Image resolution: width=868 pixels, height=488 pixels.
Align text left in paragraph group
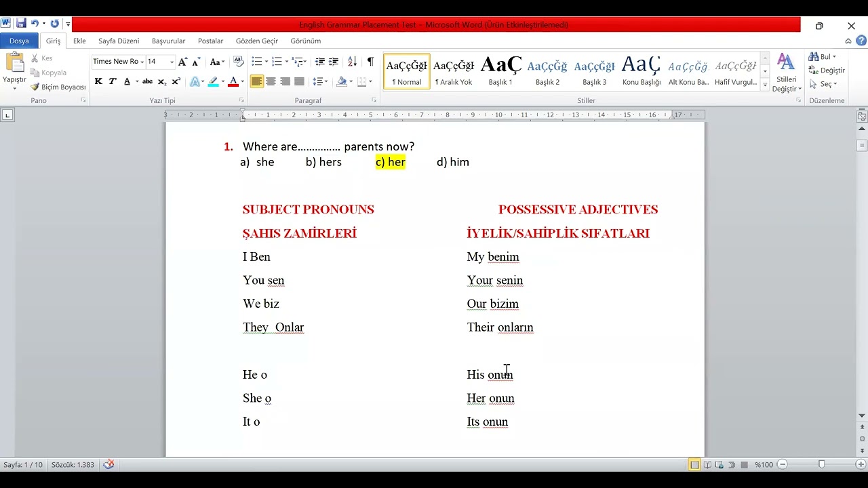tap(256, 81)
